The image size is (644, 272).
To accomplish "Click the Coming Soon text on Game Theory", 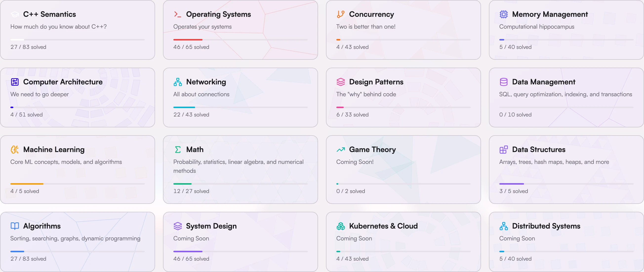I will pyautogui.click(x=355, y=162).
